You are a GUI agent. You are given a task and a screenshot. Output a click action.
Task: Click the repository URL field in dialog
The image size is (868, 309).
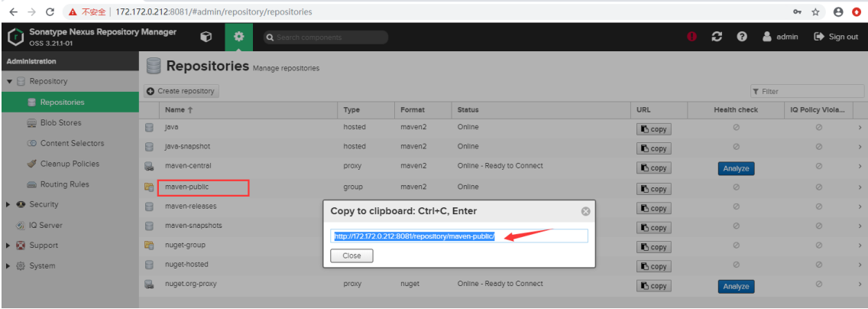459,236
